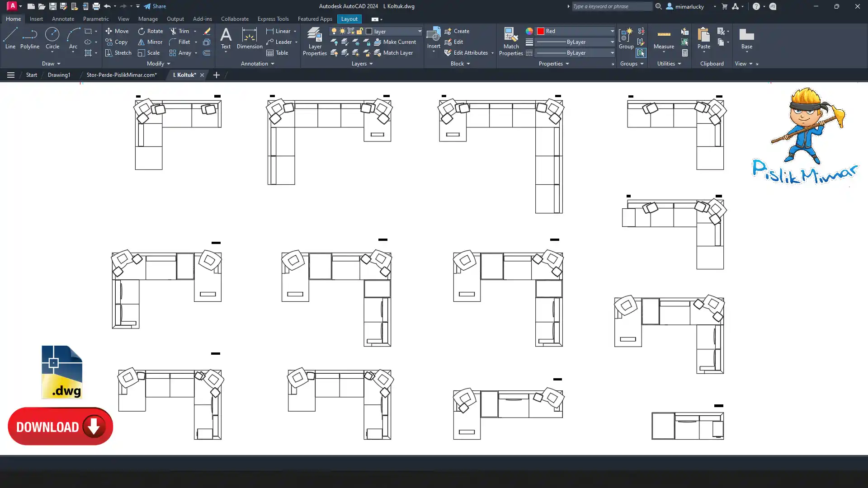Switch to the Annotate ribbon tab
This screenshot has height=488, width=868.
(63, 19)
